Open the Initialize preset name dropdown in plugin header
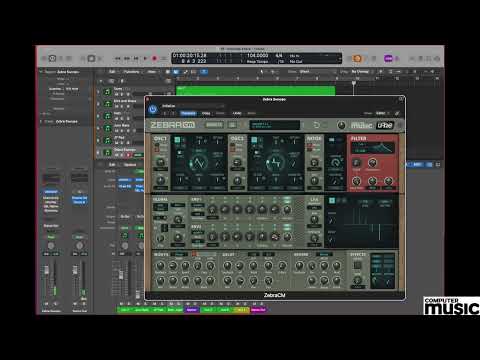 tap(193, 106)
